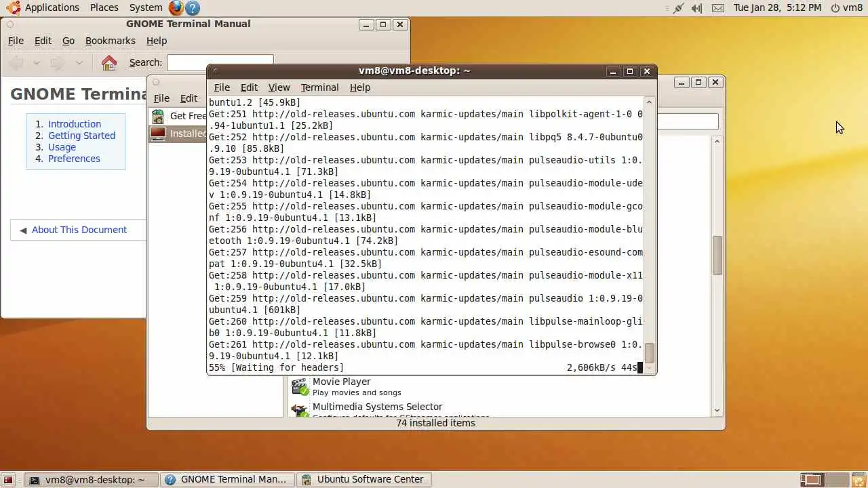This screenshot has width=868, height=488.
Task: Open Edit menu in Software Center window
Action: coord(189,98)
